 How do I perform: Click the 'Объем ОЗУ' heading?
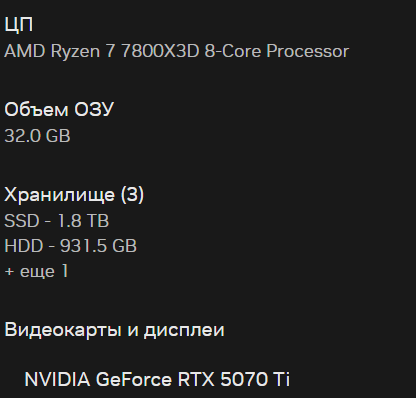coord(59,109)
